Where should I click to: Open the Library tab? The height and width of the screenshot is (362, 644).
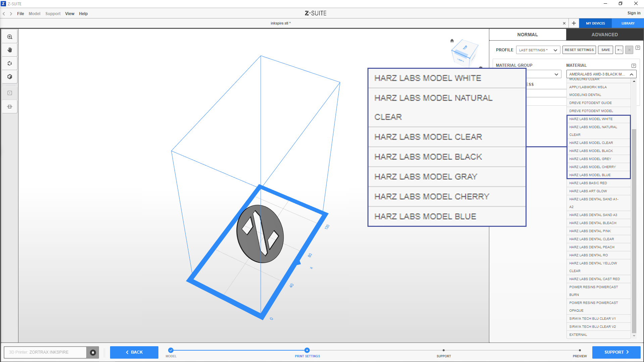(x=628, y=23)
